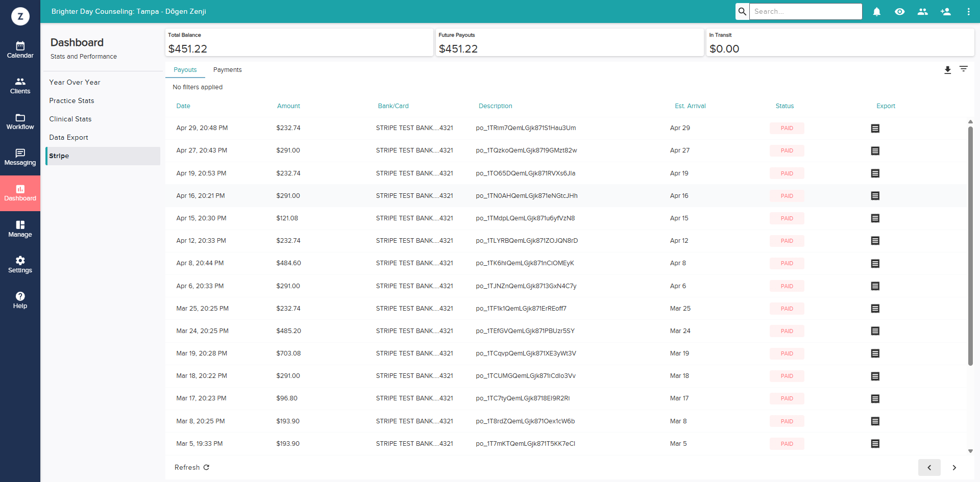This screenshot has height=482, width=980.
Task: Select Stripe in dashboard menu
Action: pyautogui.click(x=103, y=156)
